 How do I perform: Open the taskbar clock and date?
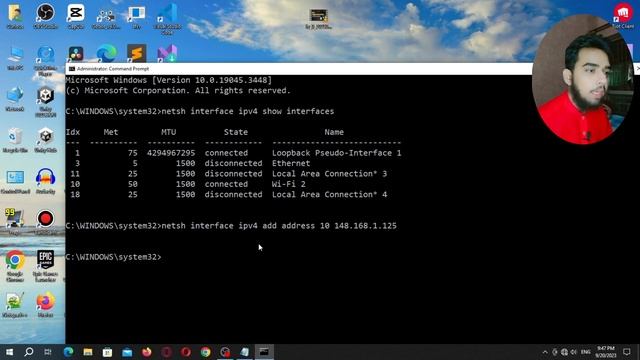(x=606, y=352)
